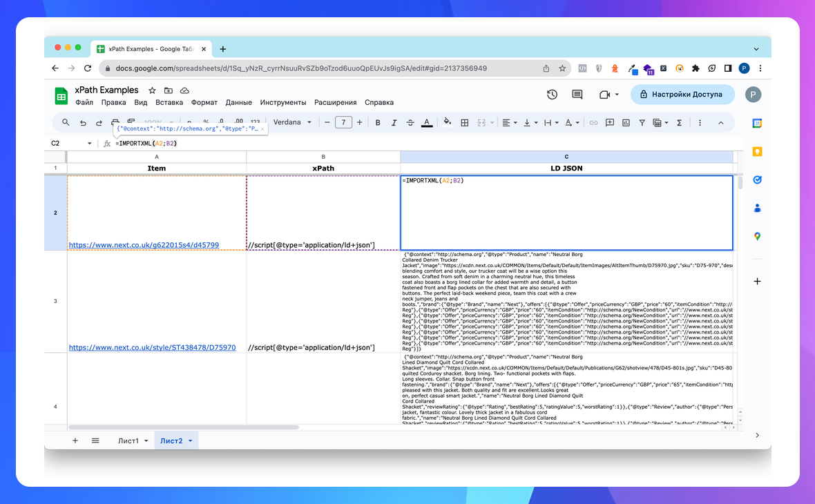Open the next.co.uk link in cell A3
Image resolution: width=815 pixels, height=504 pixels.
click(152, 347)
